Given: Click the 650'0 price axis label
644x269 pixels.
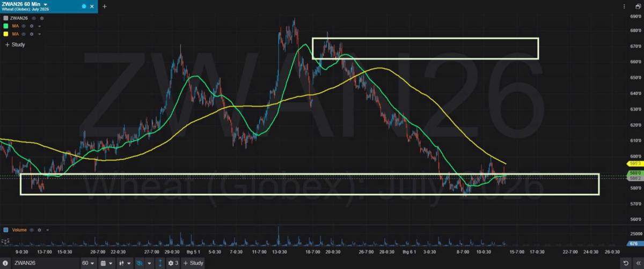Looking at the screenshot, I should tap(636, 77).
